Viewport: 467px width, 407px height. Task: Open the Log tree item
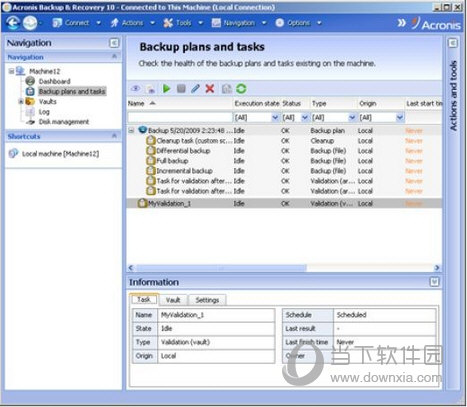44,112
